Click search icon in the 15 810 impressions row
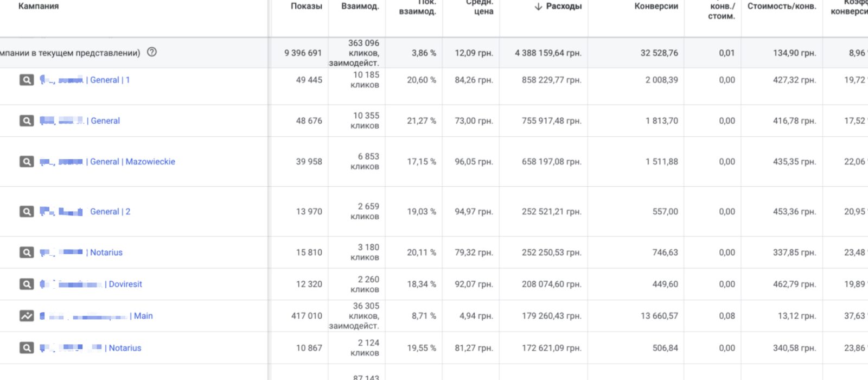Viewport: 868px width, 380px height. tap(27, 252)
